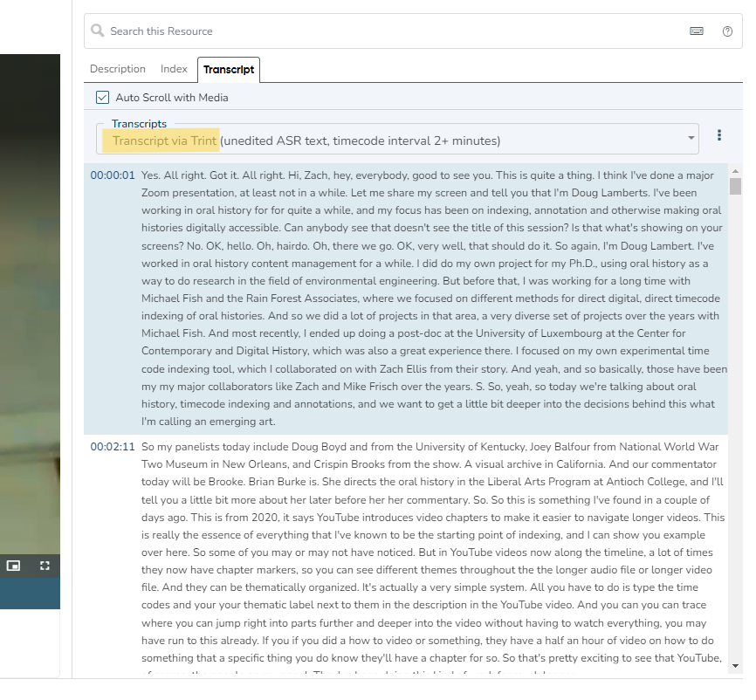Enter fullscreen mode on the video player
756x700 pixels.
click(x=45, y=566)
